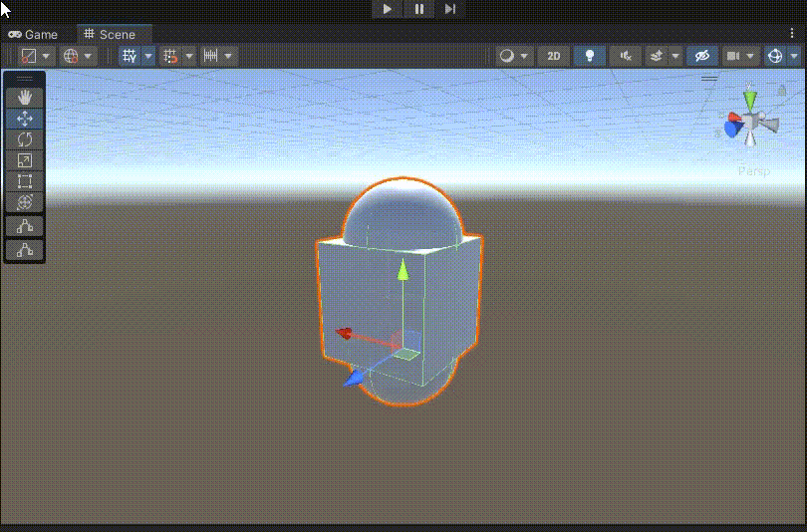Select the capsule's top dome in scene
807x532 pixels.
coord(403,213)
